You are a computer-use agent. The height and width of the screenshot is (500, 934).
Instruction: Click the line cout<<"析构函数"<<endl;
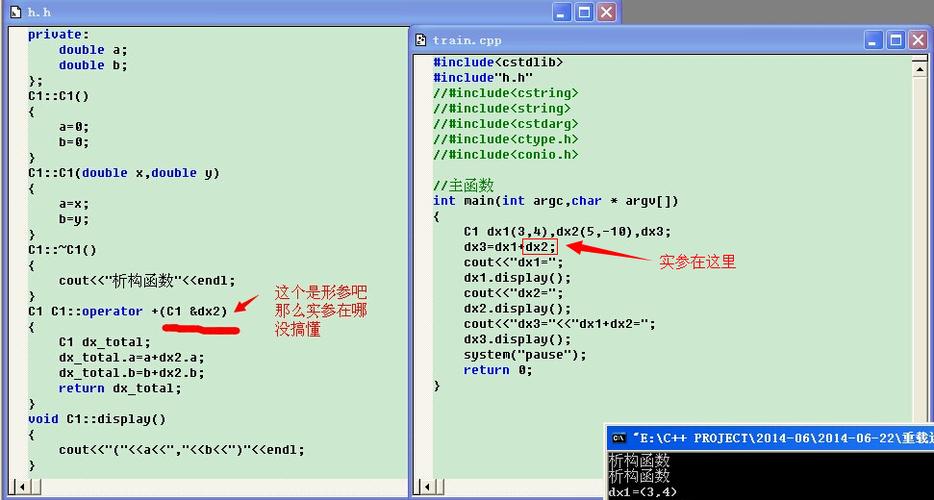click(x=147, y=281)
